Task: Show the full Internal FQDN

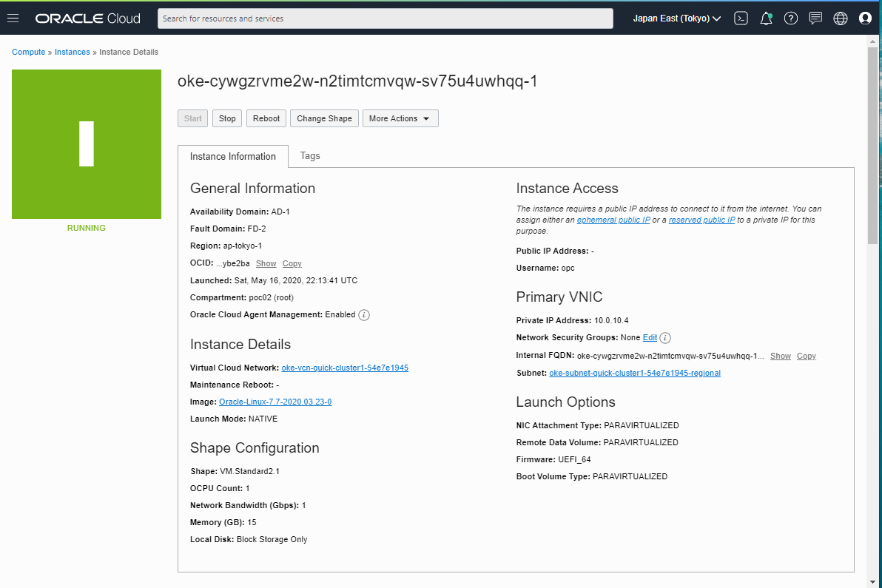Action: [780, 356]
